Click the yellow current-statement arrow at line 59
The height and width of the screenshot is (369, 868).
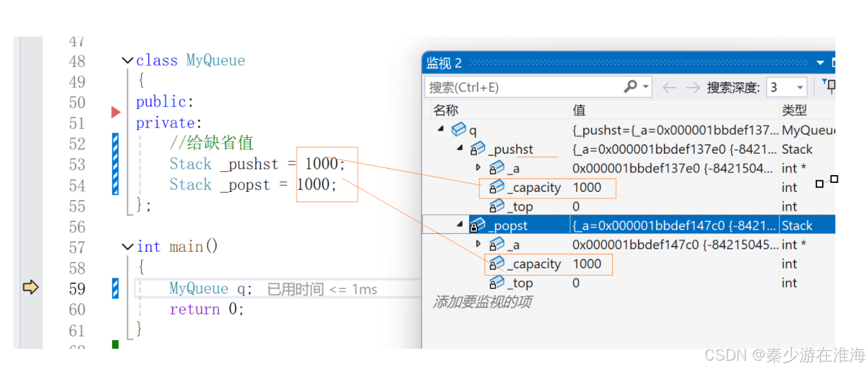tap(30, 287)
